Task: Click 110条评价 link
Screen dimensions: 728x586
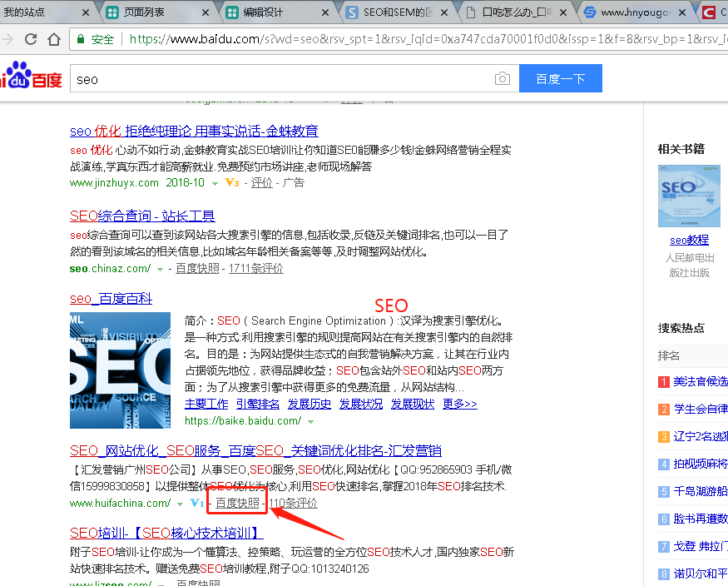Action: pyautogui.click(x=293, y=503)
